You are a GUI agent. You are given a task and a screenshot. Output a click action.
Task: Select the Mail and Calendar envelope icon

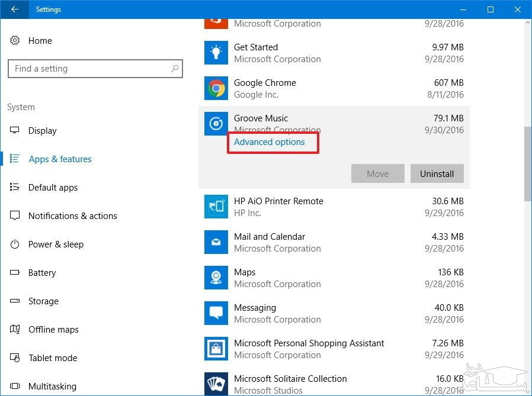(216, 242)
